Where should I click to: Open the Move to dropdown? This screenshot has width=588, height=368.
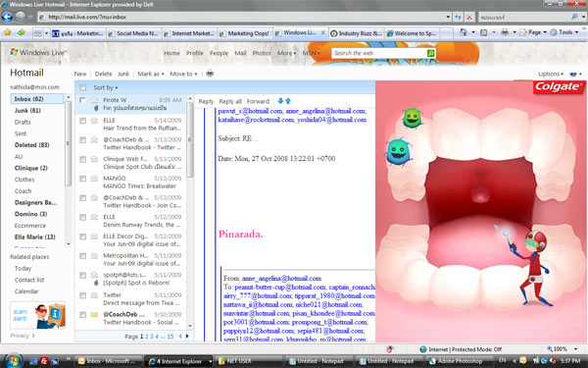point(183,74)
